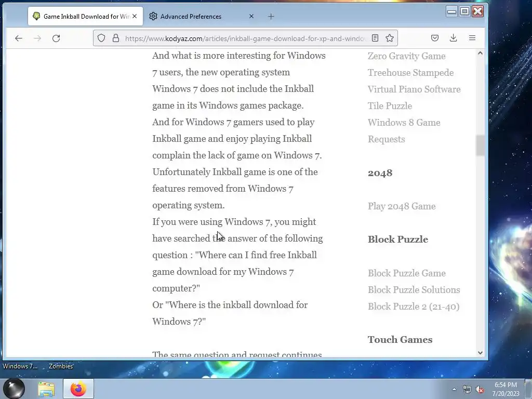
Task: Toggle reader view icon in address bar
Action: click(x=375, y=38)
